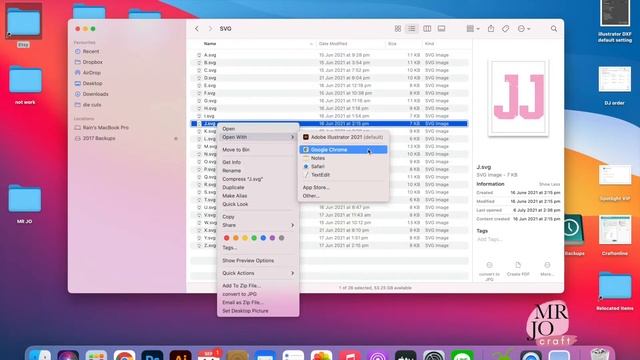640x360 pixels.
Task: Expand the Open With submenu
Action: [x=258, y=137]
